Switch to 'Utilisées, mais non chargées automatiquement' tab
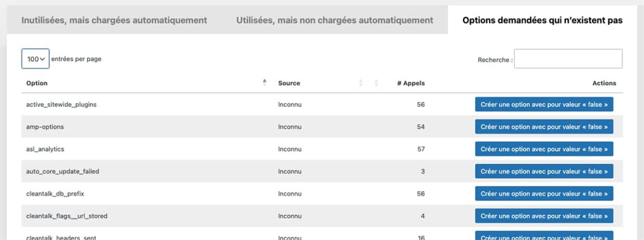Viewport: 644px width, 240px height. 335,20
